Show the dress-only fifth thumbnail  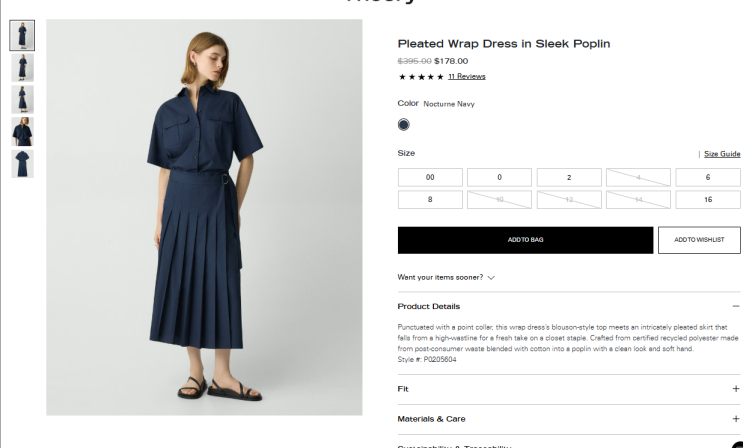[22, 164]
